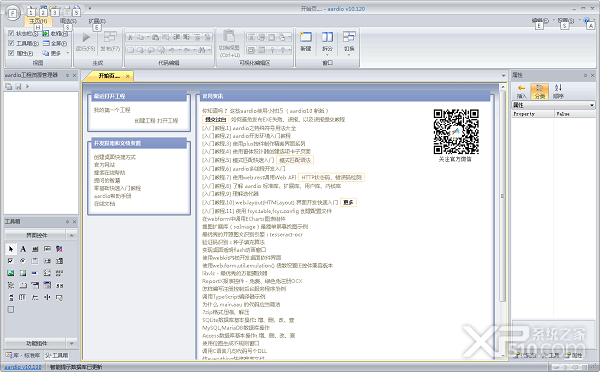Toggle the toolbox checkbox in view group
Image resolution: width=600 pixels, height=372 pixels.
pos(11,43)
